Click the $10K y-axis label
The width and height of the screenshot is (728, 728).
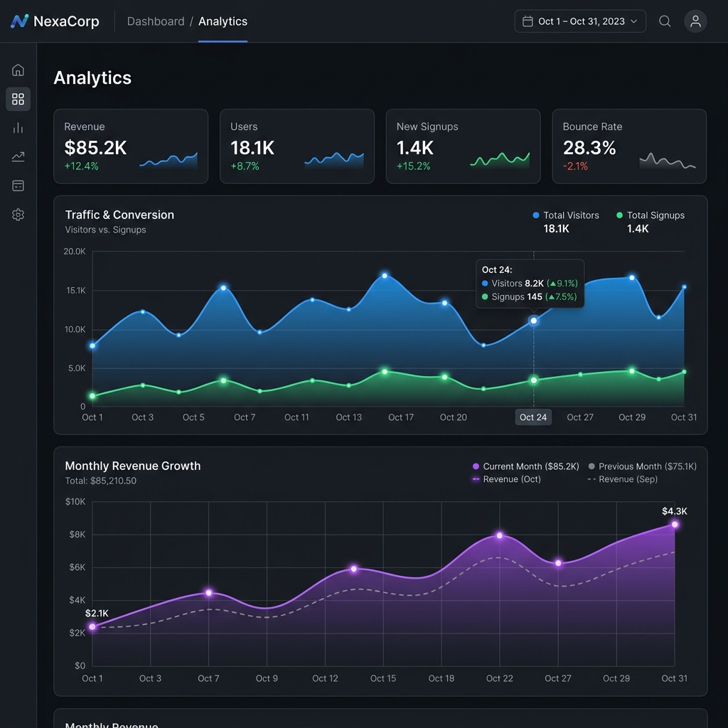[75, 501]
